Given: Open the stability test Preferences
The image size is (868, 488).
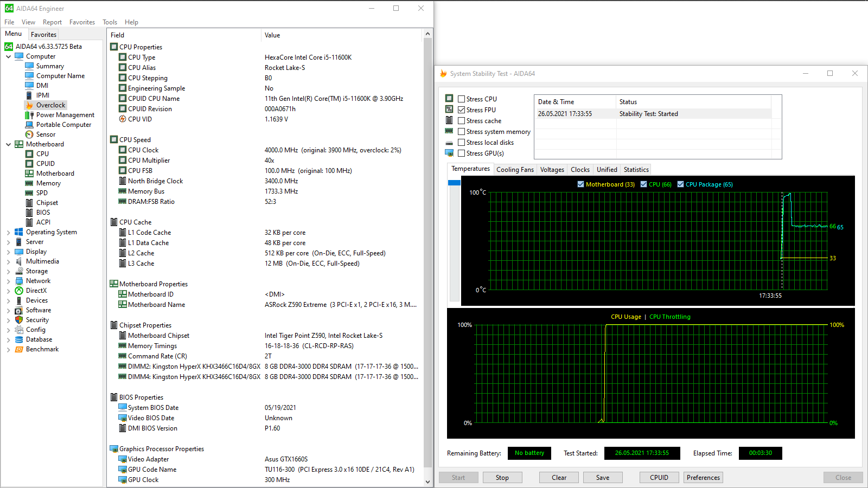Looking at the screenshot, I should (703, 477).
